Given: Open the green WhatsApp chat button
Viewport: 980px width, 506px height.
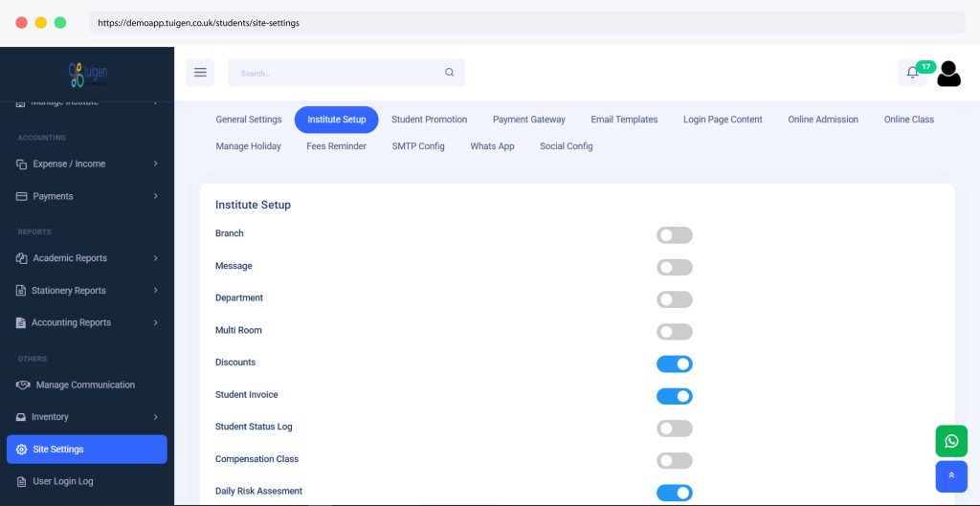Looking at the screenshot, I should point(950,441).
